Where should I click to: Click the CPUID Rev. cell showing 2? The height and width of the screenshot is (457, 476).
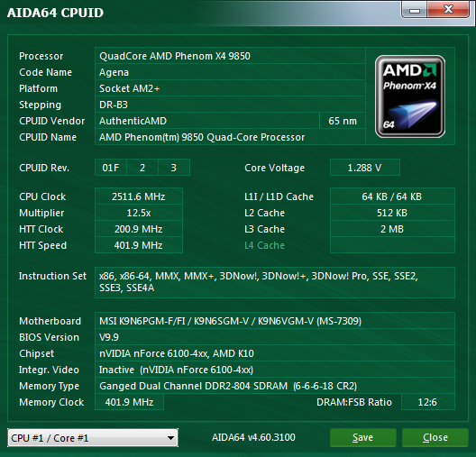pyautogui.click(x=142, y=168)
